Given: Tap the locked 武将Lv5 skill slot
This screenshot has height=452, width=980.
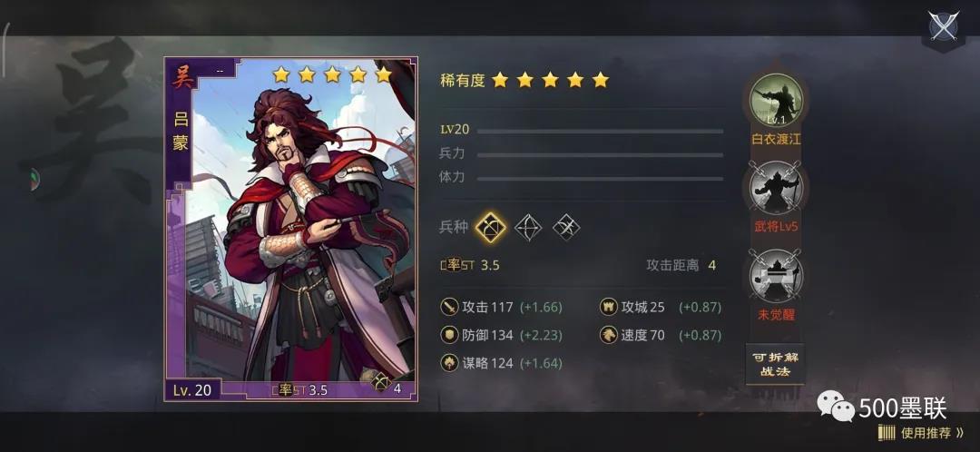Looking at the screenshot, I should tap(776, 188).
